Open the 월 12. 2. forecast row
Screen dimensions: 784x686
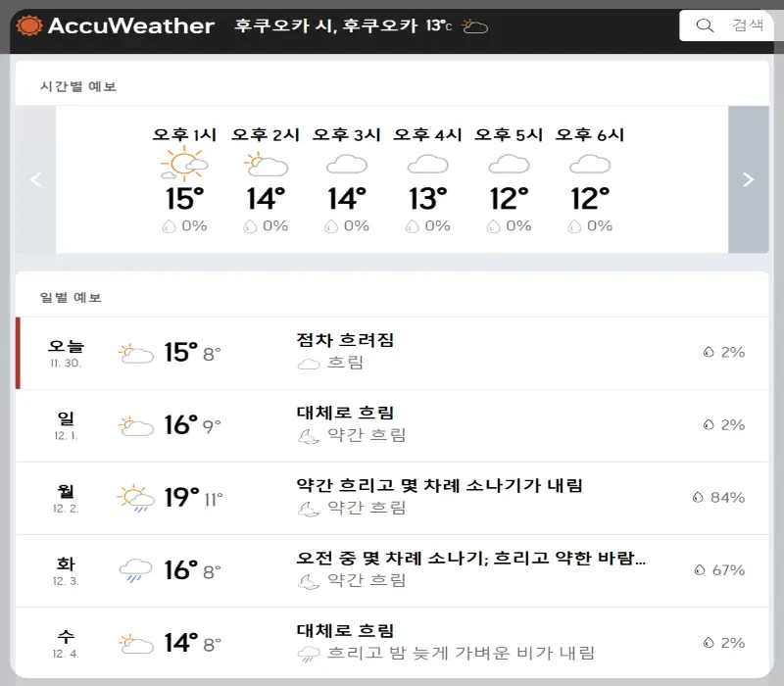pyautogui.click(x=392, y=499)
